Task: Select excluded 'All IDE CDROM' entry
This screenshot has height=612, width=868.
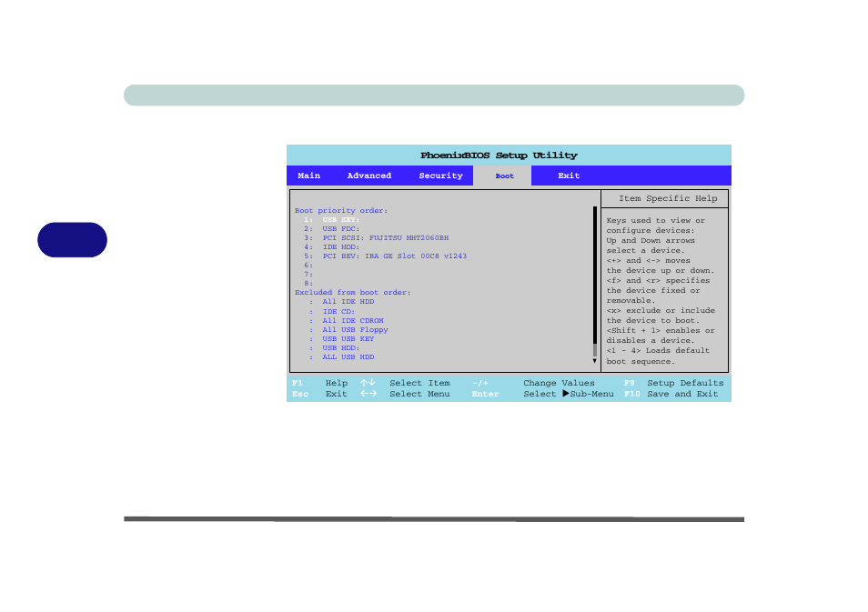Action: pyautogui.click(x=347, y=320)
